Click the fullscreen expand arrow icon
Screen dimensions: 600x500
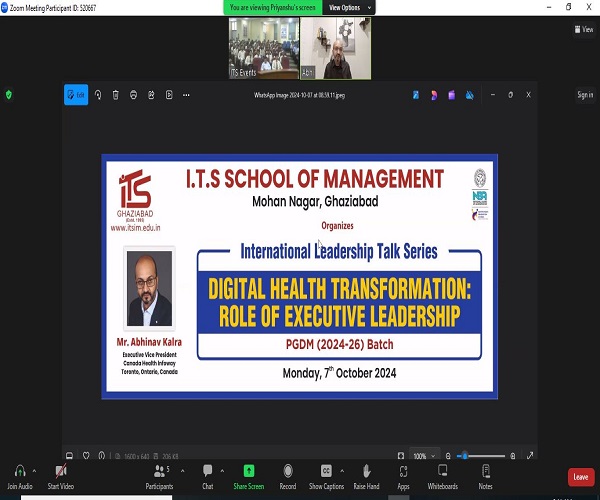[x=530, y=456]
